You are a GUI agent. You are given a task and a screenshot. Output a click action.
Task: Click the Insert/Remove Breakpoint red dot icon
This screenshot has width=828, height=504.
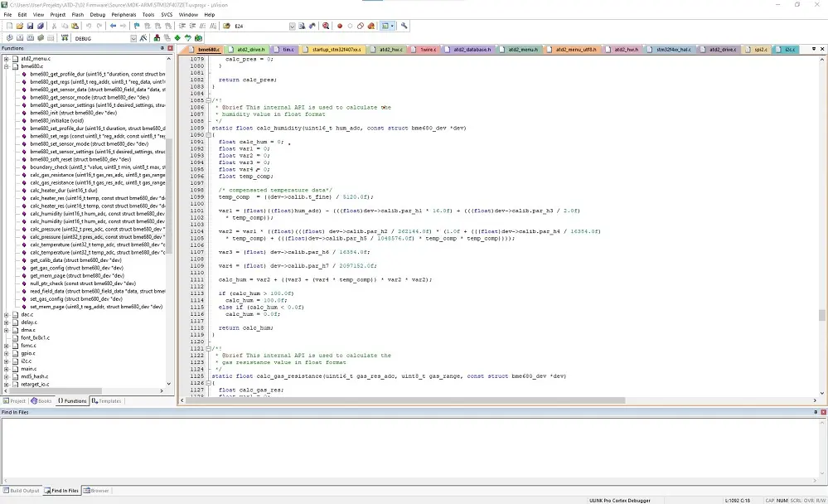pyautogui.click(x=340, y=26)
